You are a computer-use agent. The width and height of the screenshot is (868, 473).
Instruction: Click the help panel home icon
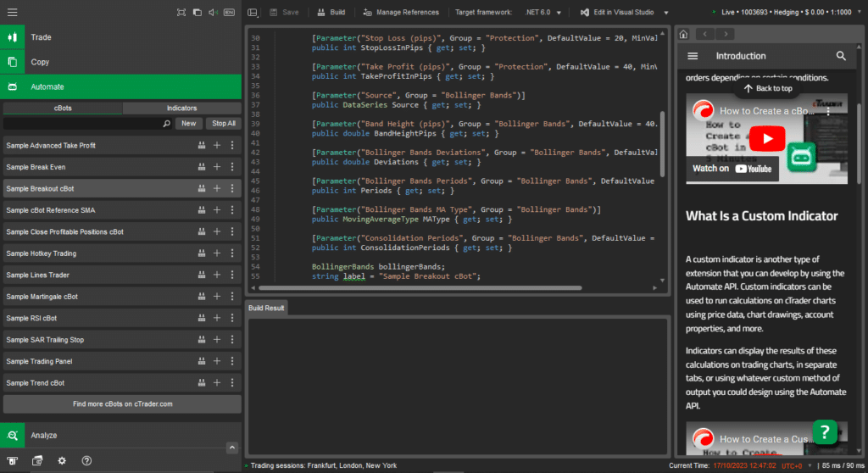click(684, 35)
